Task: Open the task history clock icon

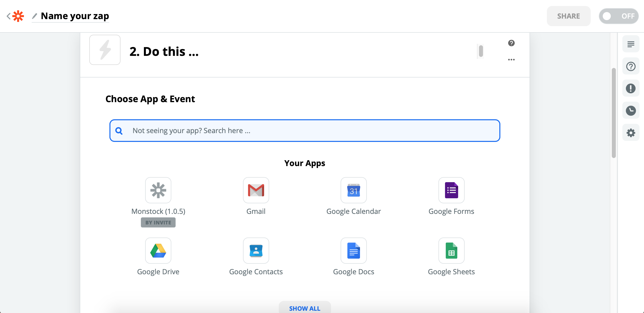Action: pos(631,110)
